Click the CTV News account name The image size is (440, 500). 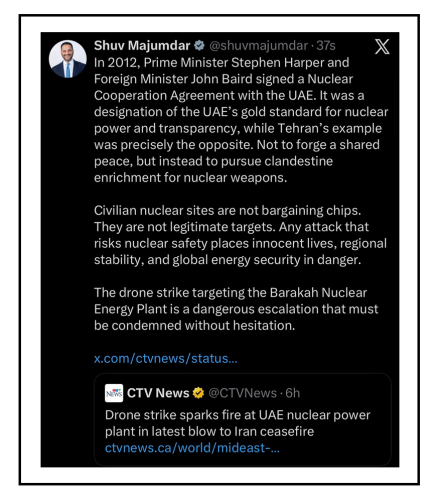158,393
